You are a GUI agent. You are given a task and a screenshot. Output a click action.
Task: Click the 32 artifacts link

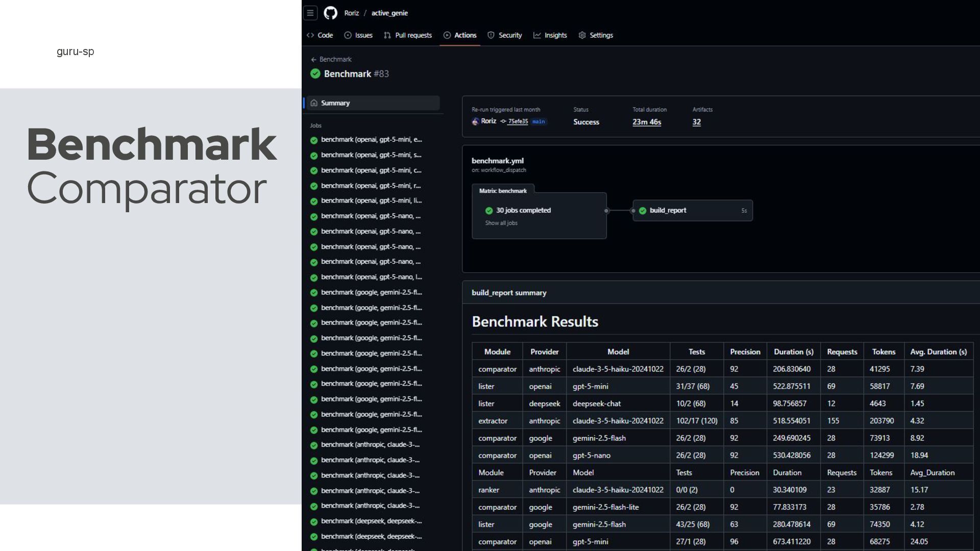pos(696,122)
